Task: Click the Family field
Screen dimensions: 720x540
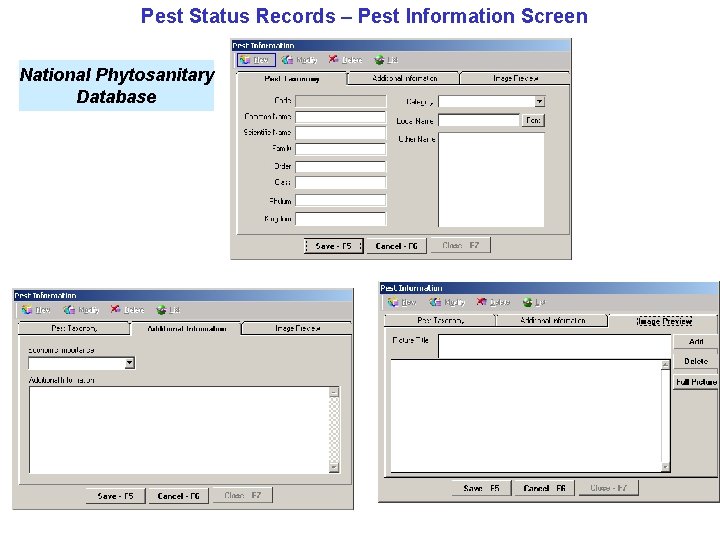Action: click(340, 149)
